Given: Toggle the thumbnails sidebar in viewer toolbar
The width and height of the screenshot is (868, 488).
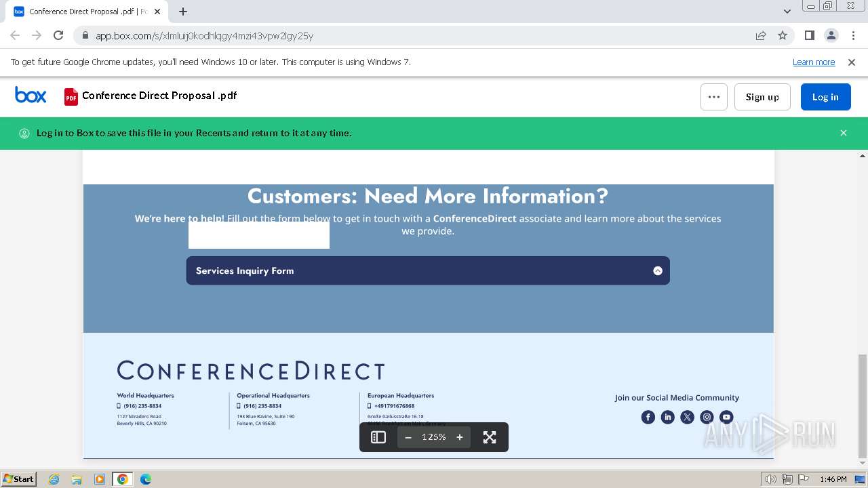Looking at the screenshot, I should pos(378,437).
